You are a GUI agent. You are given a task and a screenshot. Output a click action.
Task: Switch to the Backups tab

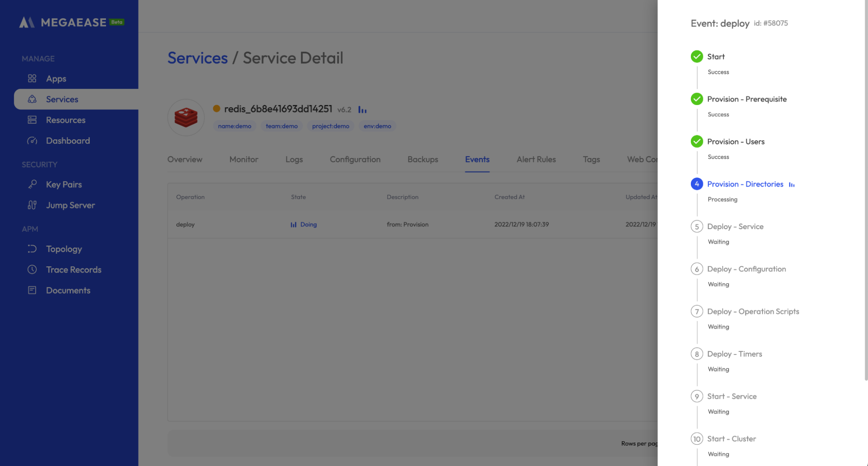(422, 159)
